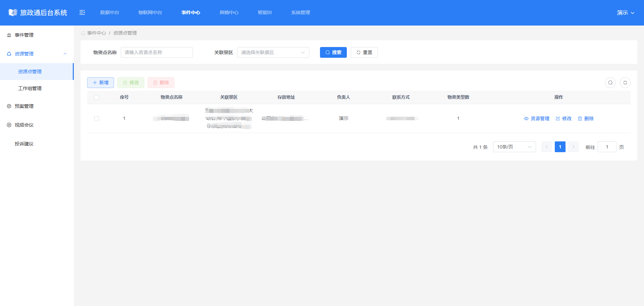
Task: Click the 重置 button
Action: click(364, 52)
